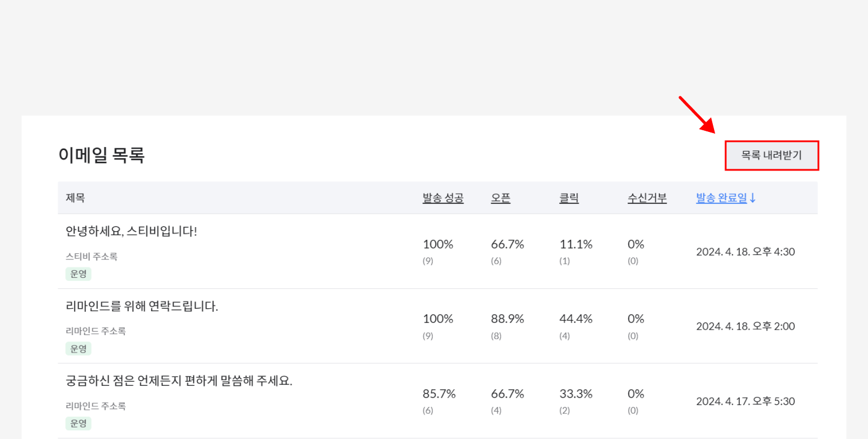Click the date 2024. 4. 18. 오후 2:00
868x439 pixels.
point(745,326)
